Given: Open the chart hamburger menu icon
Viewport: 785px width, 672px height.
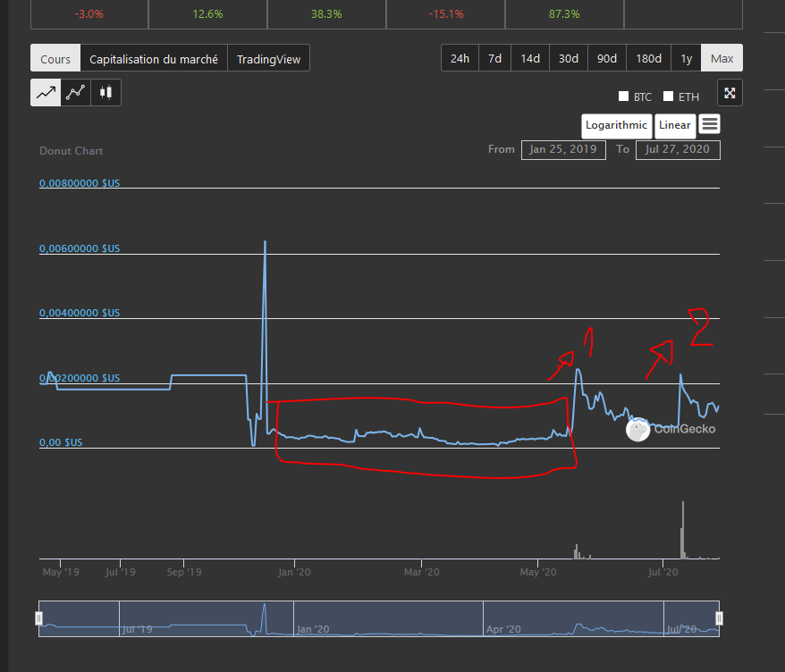Looking at the screenshot, I should point(709,123).
